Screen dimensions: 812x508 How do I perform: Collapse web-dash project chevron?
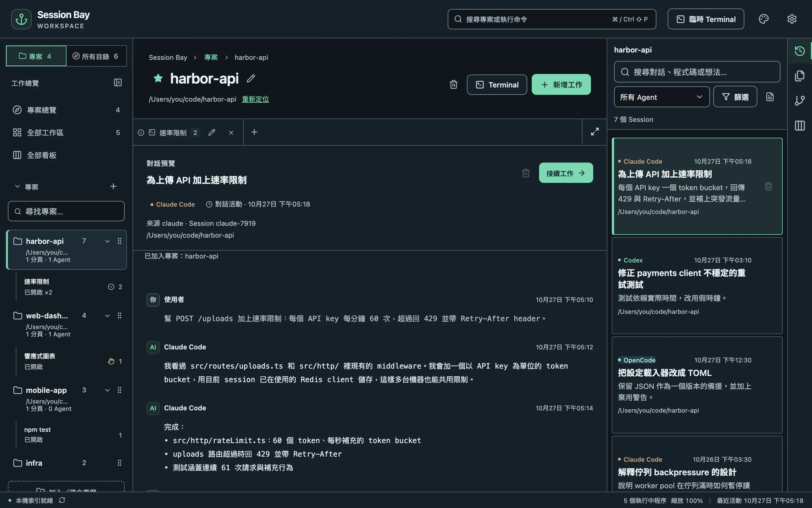[107, 316]
